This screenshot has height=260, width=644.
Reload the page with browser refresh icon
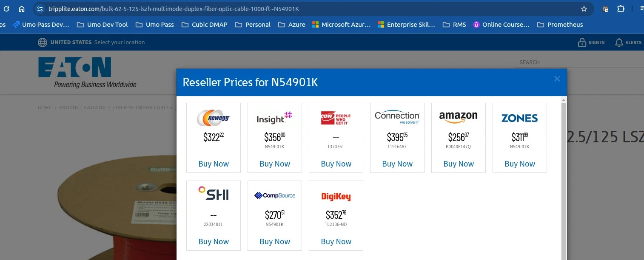coord(6,9)
